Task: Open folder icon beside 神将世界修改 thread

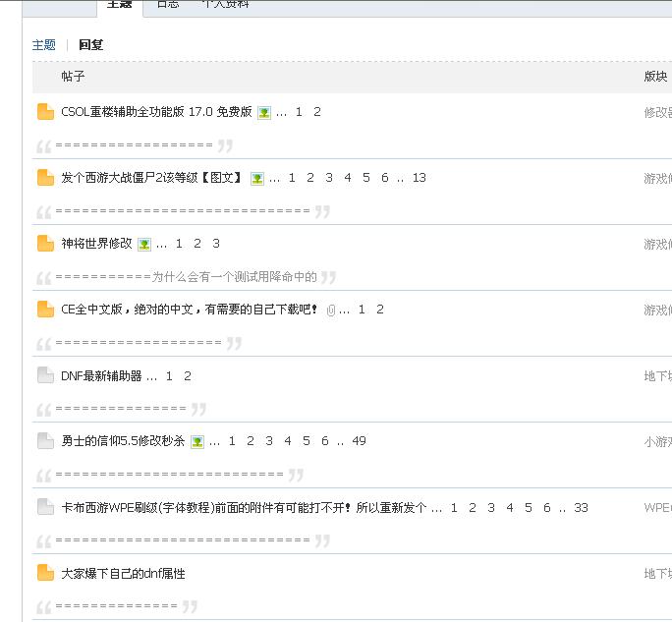Action: point(45,244)
